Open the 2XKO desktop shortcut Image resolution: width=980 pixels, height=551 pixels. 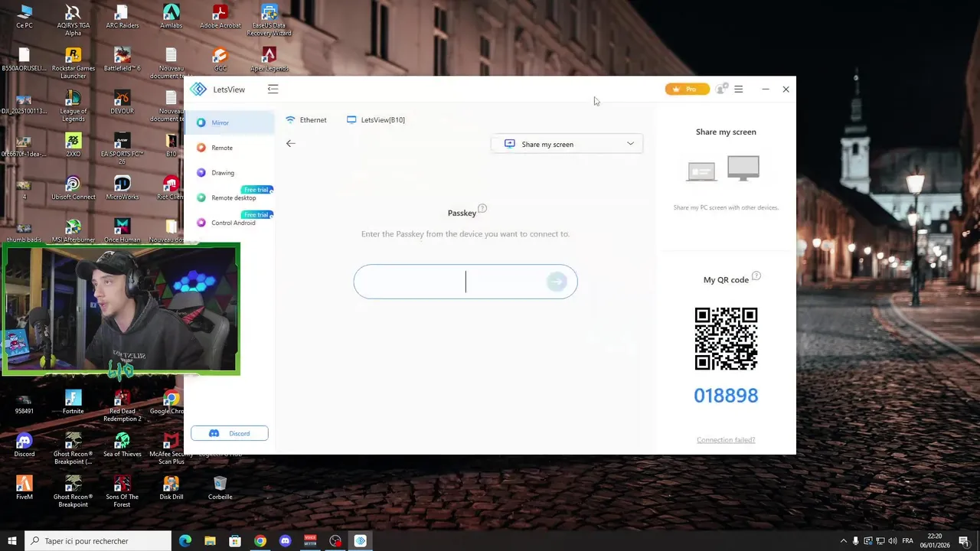click(x=73, y=145)
